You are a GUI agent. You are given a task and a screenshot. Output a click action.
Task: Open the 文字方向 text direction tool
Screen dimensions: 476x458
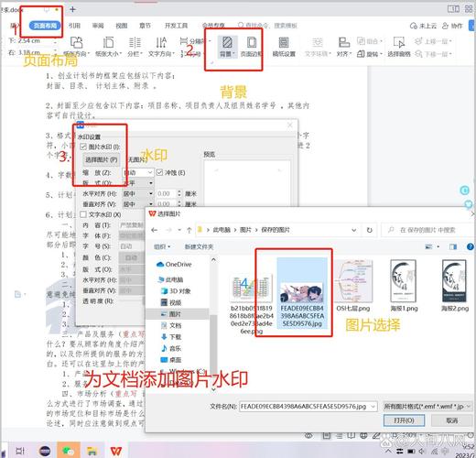pyautogui.click(x=161, y=47)
